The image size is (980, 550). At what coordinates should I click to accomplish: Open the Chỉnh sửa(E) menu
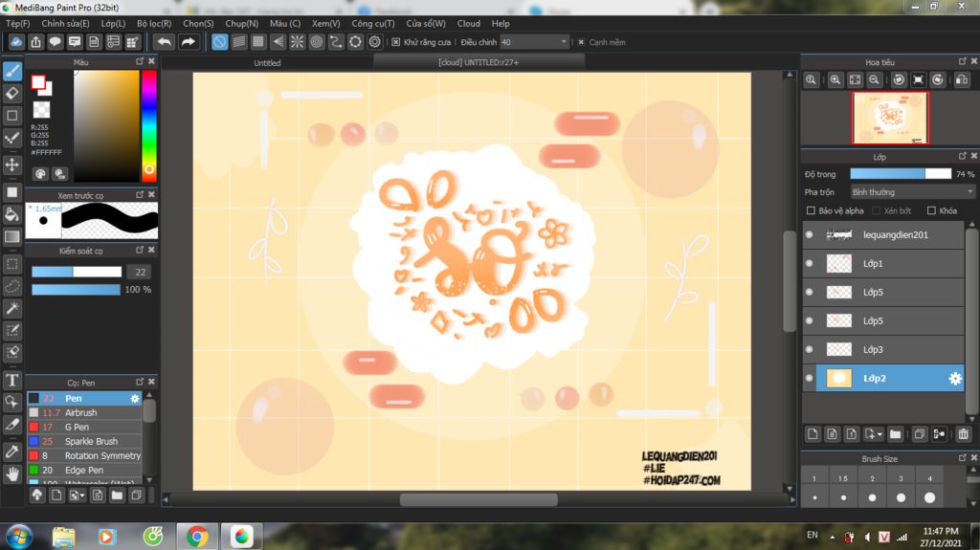coord(66,23)
